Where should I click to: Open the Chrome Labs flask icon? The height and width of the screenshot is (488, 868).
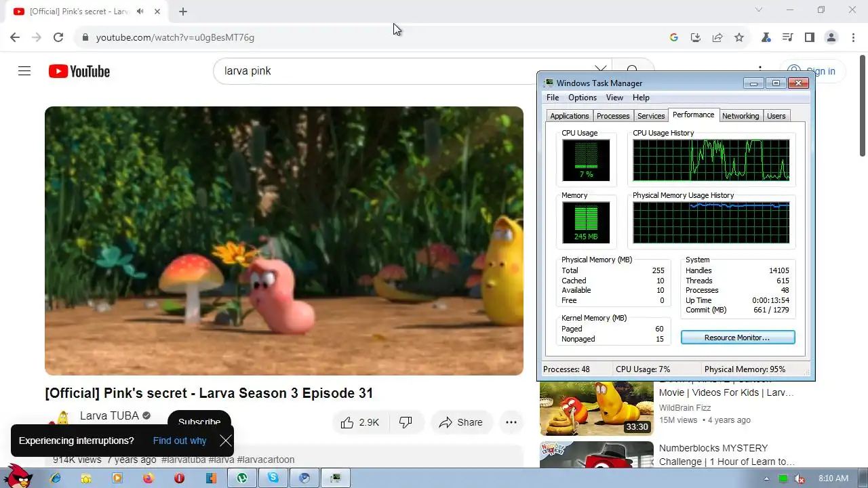pyautogui.click(x=766, y=37)
